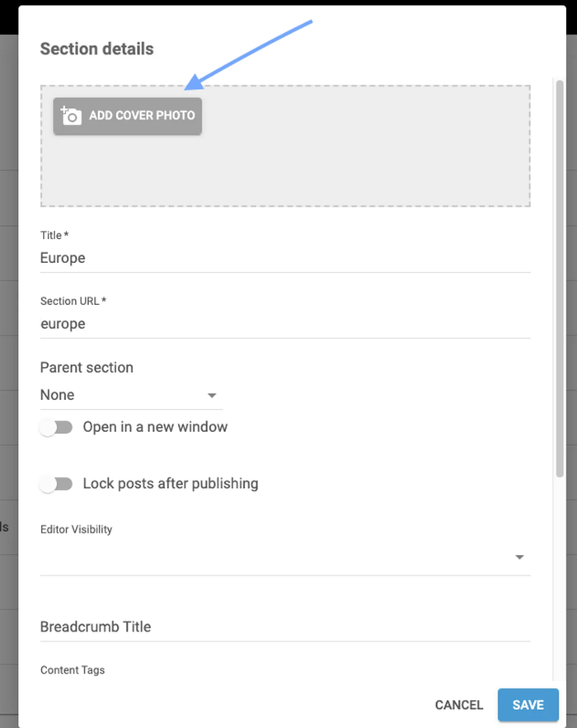Click the Content Tags label
The width and height of the screenshot is (577, 728).
72,670
